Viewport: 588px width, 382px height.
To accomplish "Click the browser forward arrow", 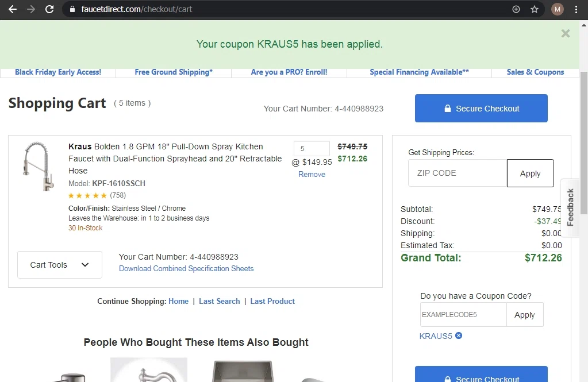I will click(30, 9).
